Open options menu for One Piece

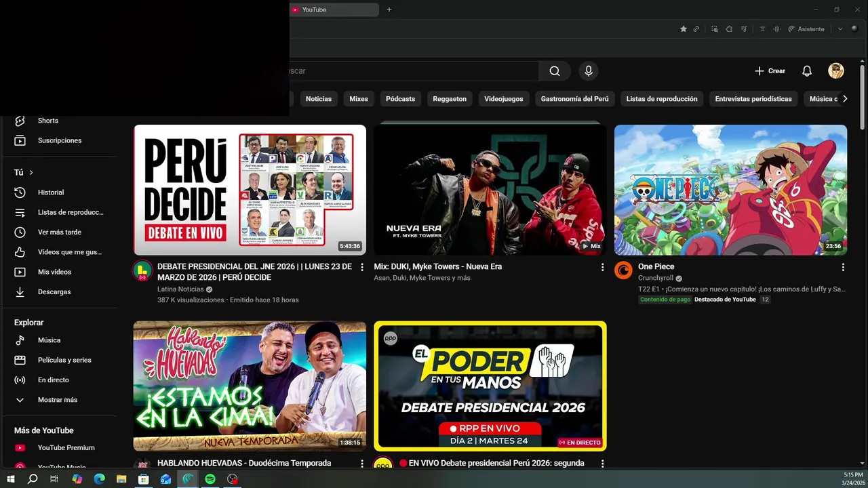point(843,267)
